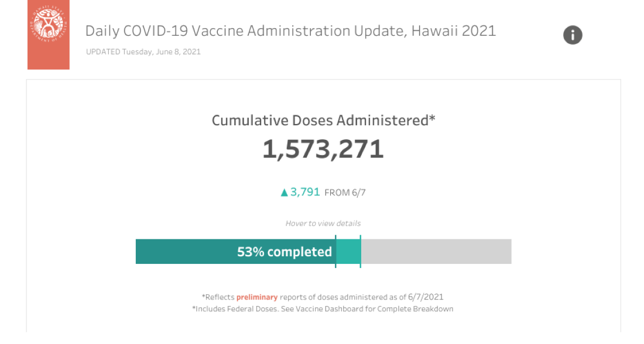The image size is (644, 344).
Task: Click the 3,791 daily increase value
Action: click(x=305, y=192)
